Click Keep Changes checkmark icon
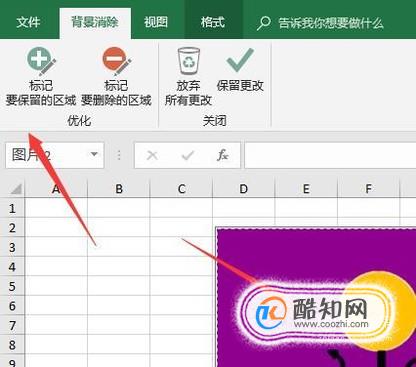Screen dimensions: 416x367 [240, 60]
